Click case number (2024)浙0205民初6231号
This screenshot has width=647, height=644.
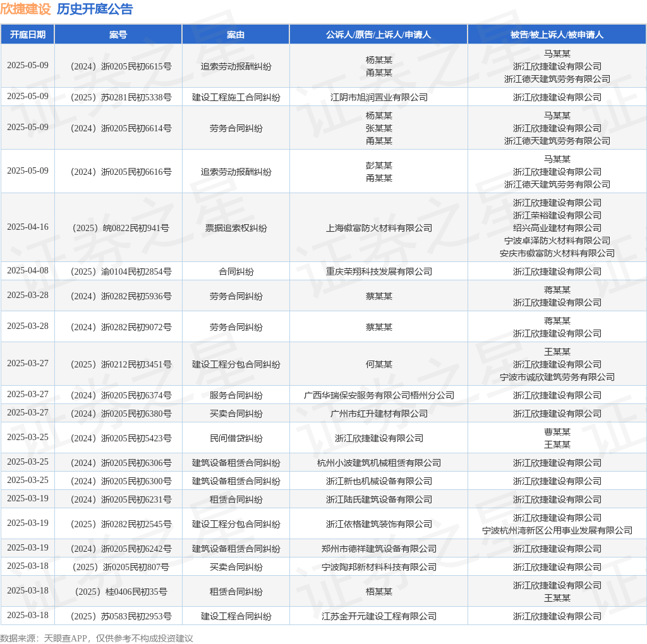coord(121,499)
